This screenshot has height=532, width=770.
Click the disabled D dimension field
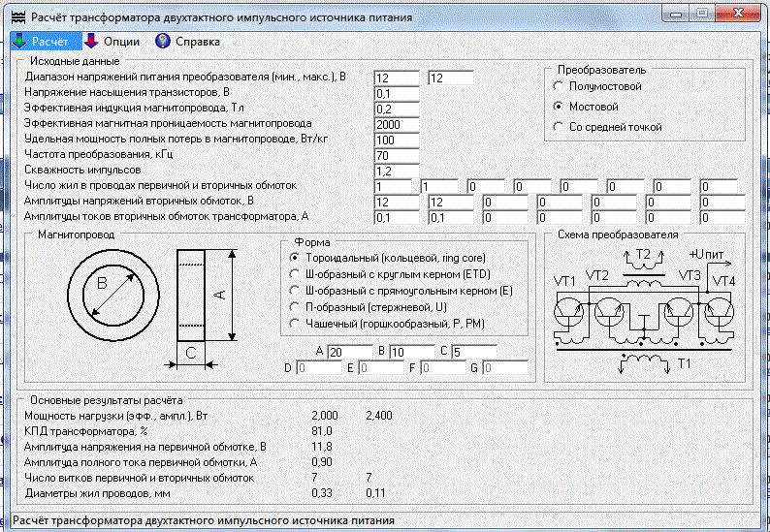[x=319, y=368]
